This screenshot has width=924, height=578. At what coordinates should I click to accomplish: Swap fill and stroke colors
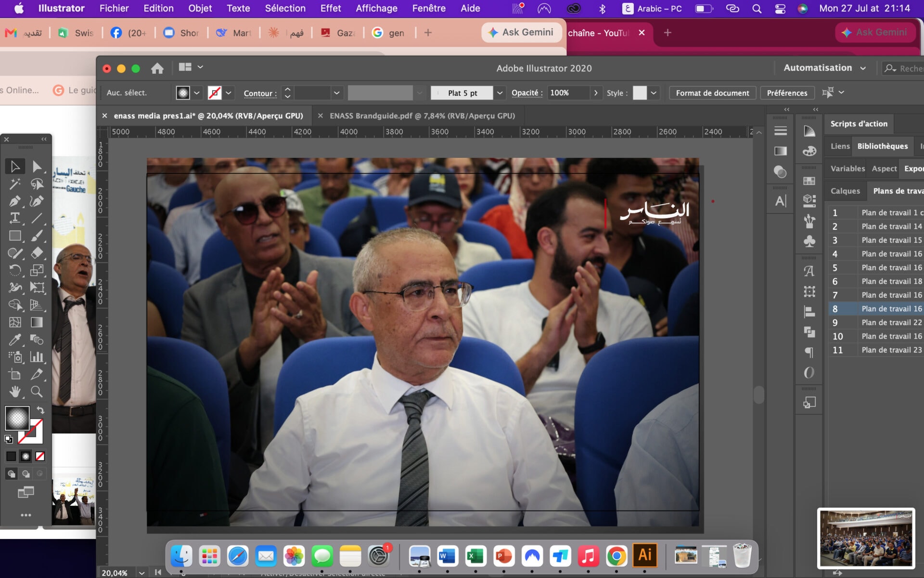click(40, 410)
